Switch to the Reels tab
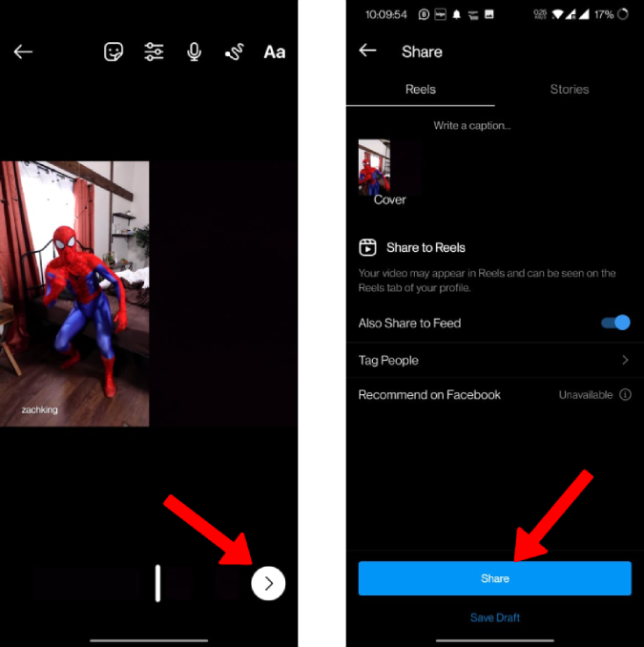This screenshot has height=647, width=644. coord(421,90)
